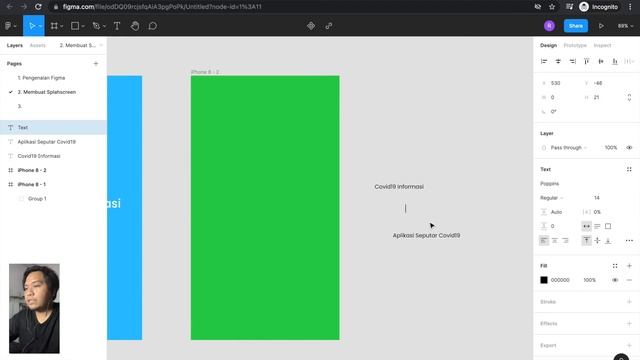640x360 pixels.
Task: Open Pass through blend mode dropdown
Action: pos(569,148)
